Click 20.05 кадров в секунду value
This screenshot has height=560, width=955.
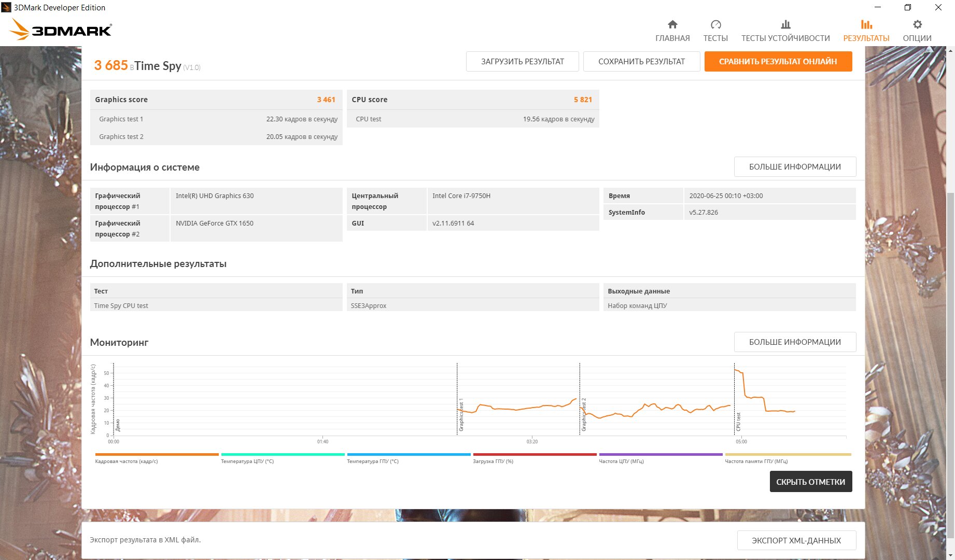coord(302,136)
